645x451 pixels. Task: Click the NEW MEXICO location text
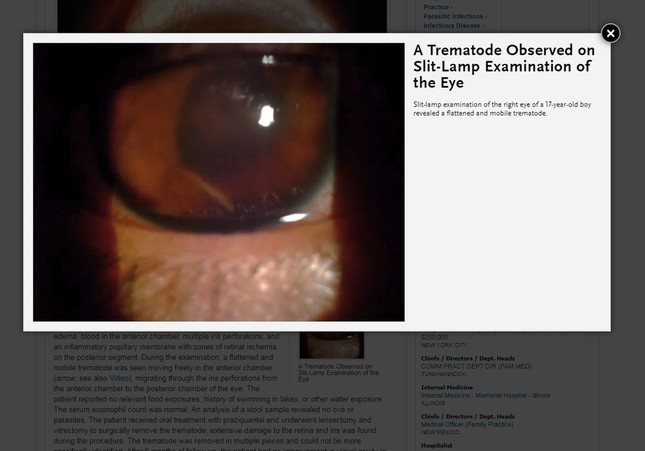pyautogui.click(x=440, y=432)
